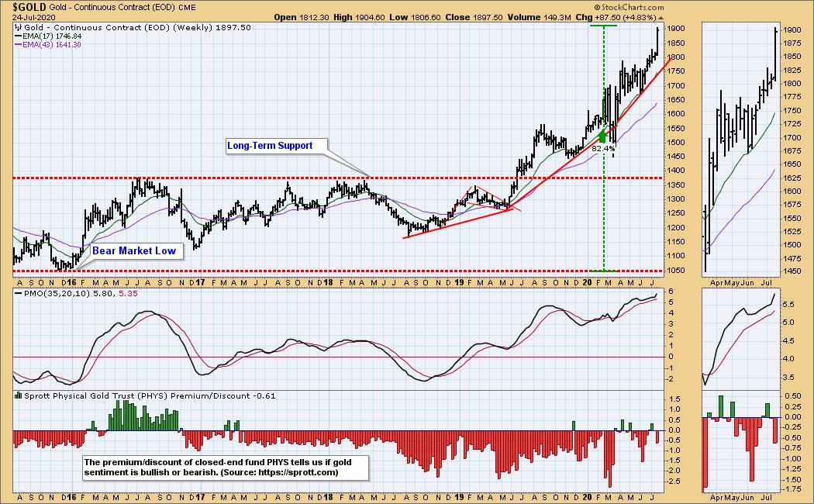Click the bar icon beside the Sprott legend
The width and height of the screenshot is (814, 504).
(x=18, y=395)
